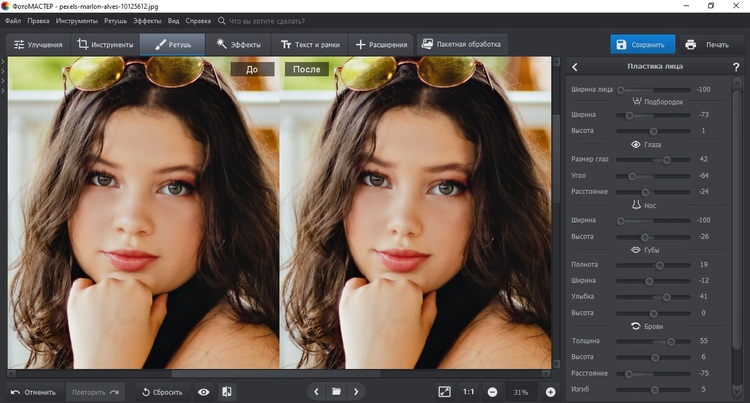Click the fit-to-screen icon

click(445, 392)
